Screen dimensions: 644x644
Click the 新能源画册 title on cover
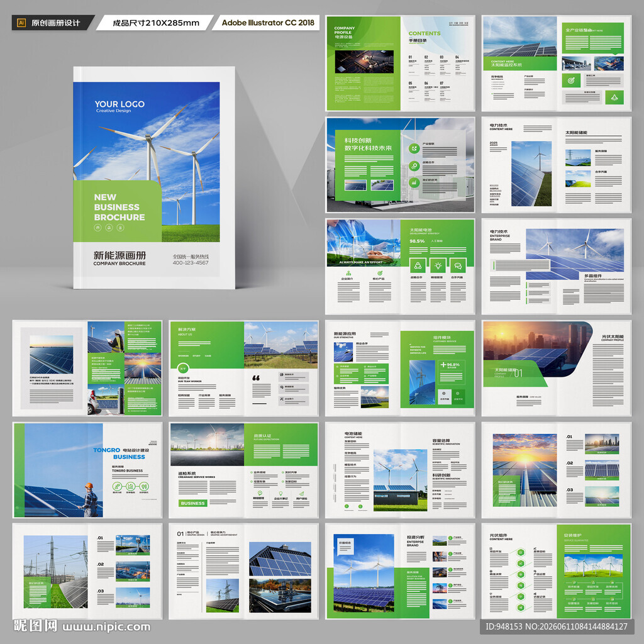coord(119,255)
